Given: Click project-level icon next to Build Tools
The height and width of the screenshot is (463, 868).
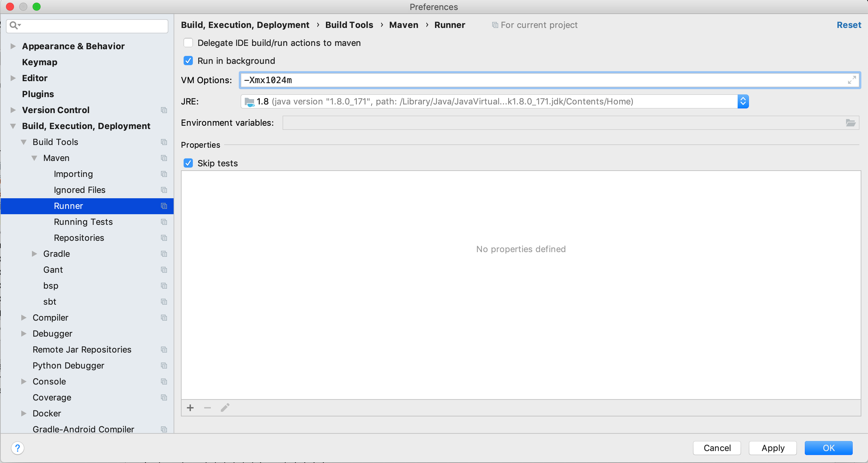Looking at the screenshot, I should click(164, 142).
